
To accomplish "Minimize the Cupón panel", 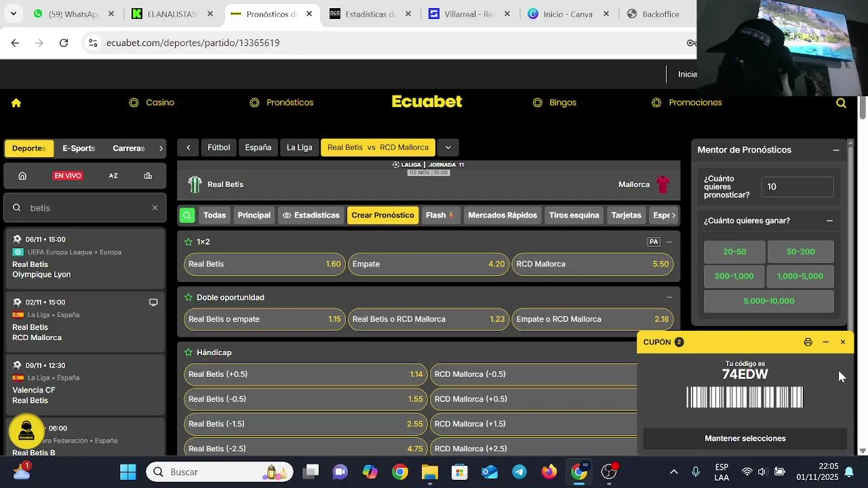I will click(x=825, y=342).
